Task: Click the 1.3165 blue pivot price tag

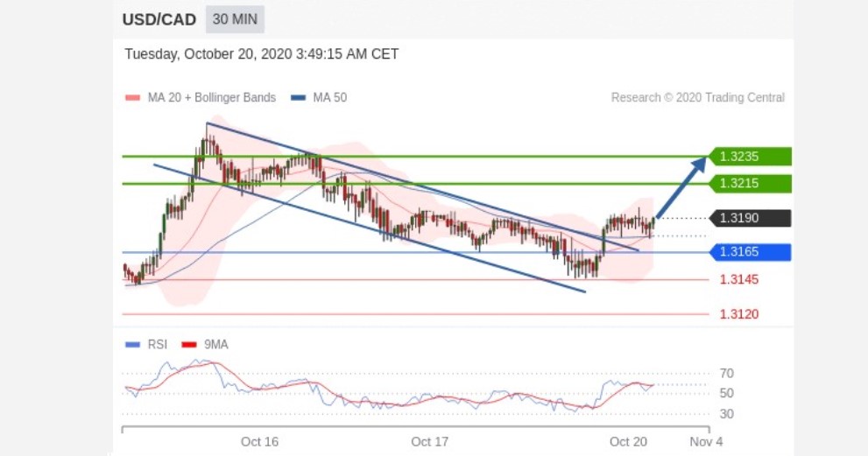Action: 750,252
